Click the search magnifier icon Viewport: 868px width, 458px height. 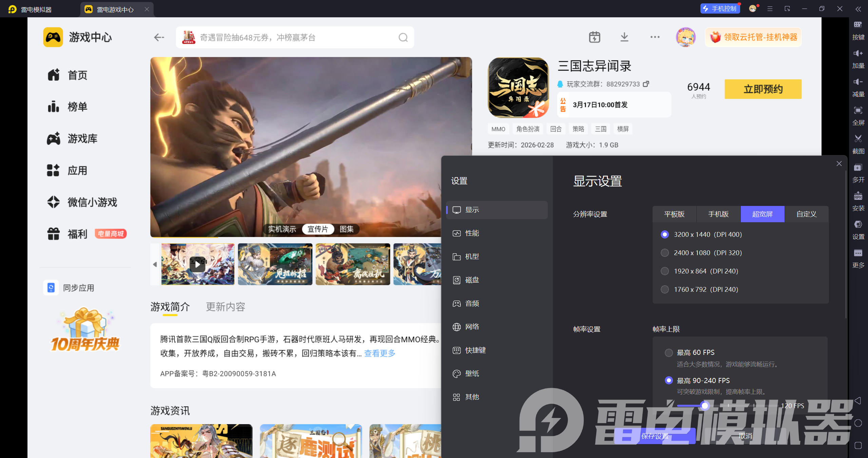403,37
